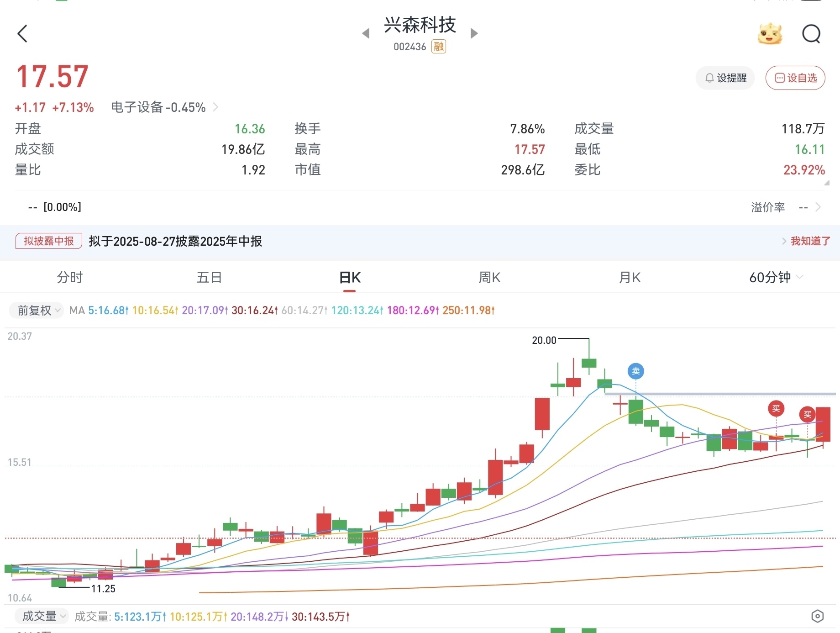Open search with the magnifier icon

click(811, 33)
